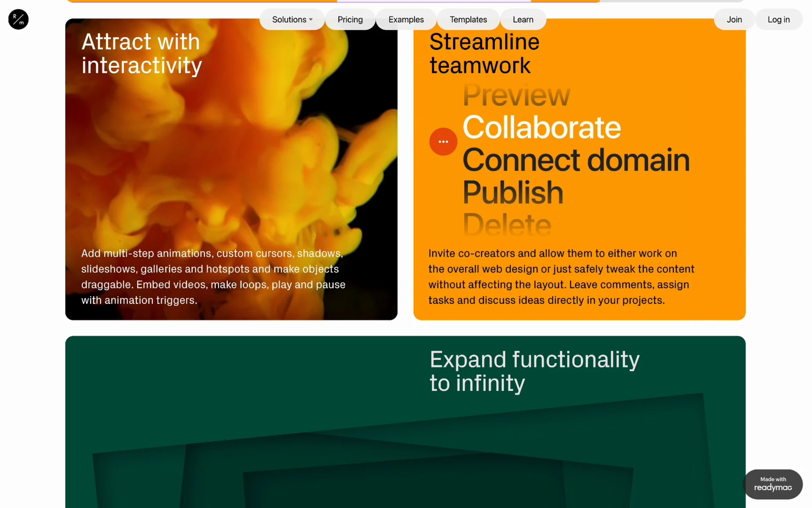
Task: Click the faded Preview option
Action: 516,95
